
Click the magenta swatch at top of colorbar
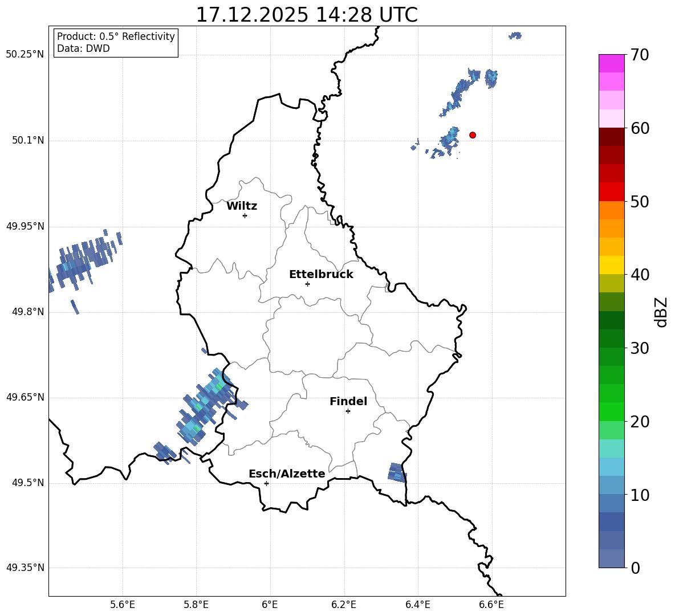(x=611, y=63)
